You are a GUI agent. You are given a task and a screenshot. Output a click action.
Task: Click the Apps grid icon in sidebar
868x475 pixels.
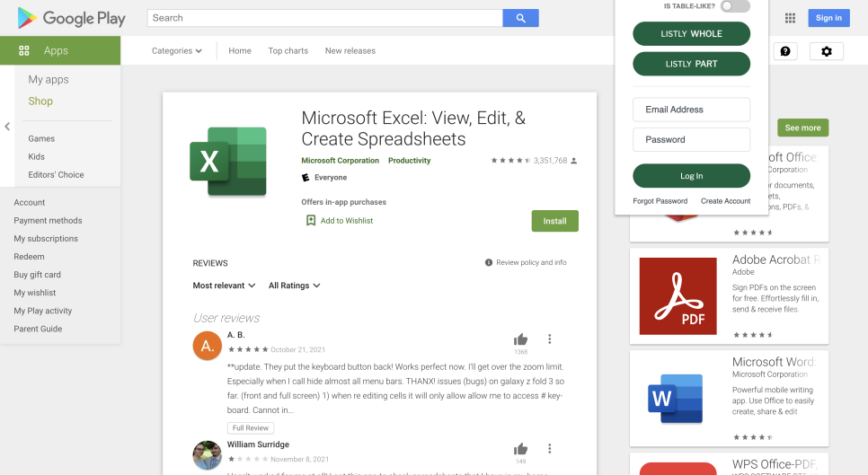coord(23,51)
